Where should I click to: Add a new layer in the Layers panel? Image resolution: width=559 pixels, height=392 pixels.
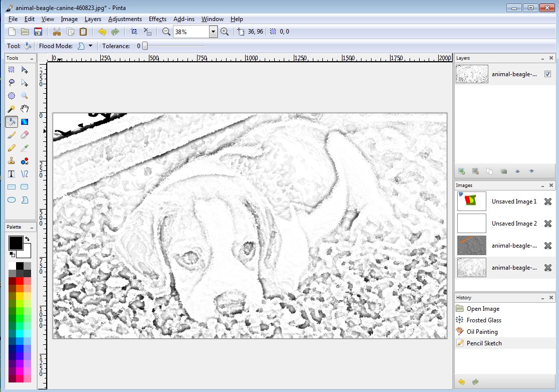point(461,171)
